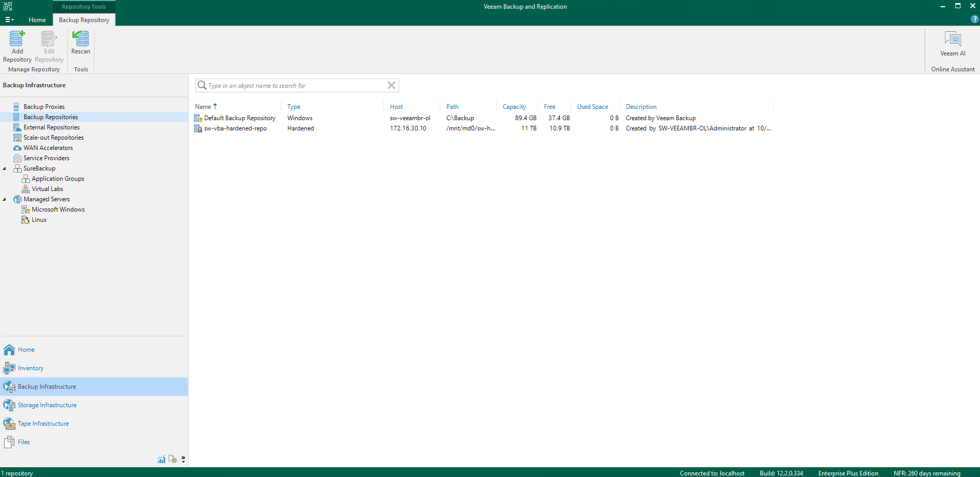Click the hardened repository lock icon
Image resolution: width=980 pixels, height=477 pixels.
(x=198, y=128)
